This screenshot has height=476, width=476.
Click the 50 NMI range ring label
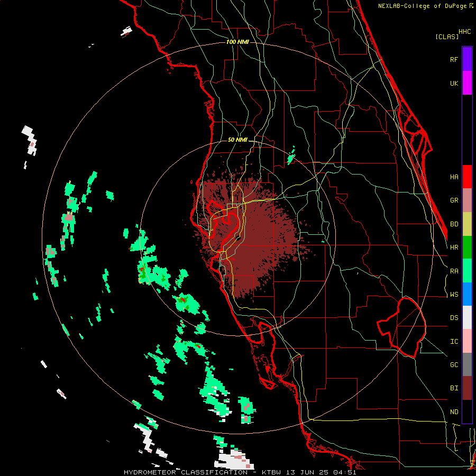pos(237,140)
